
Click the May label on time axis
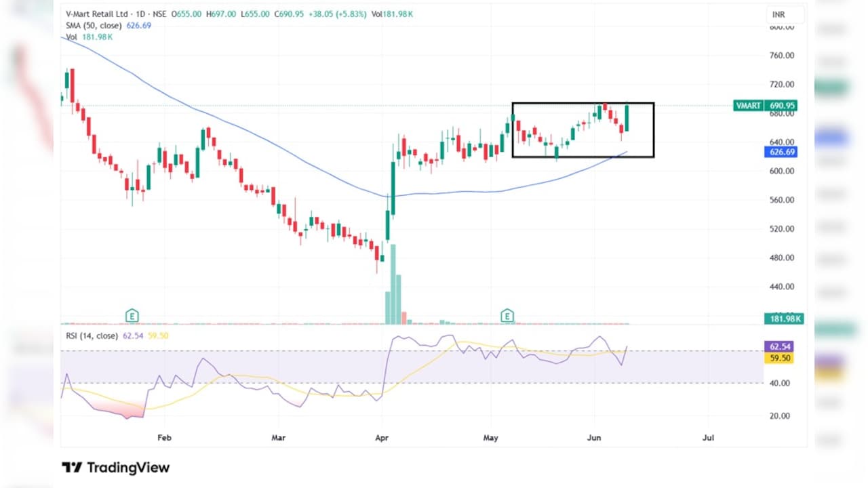[x=491, y=438]
